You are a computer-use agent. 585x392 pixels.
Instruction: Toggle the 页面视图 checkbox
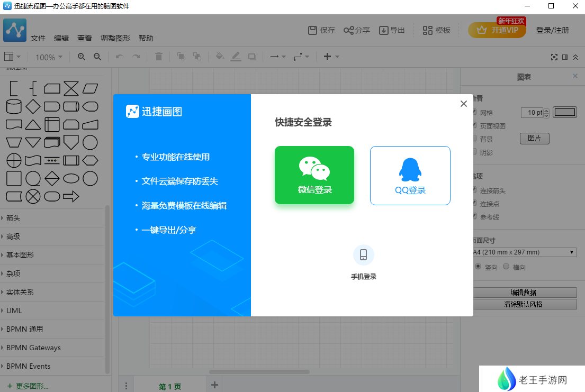click(x=474, y=125)
